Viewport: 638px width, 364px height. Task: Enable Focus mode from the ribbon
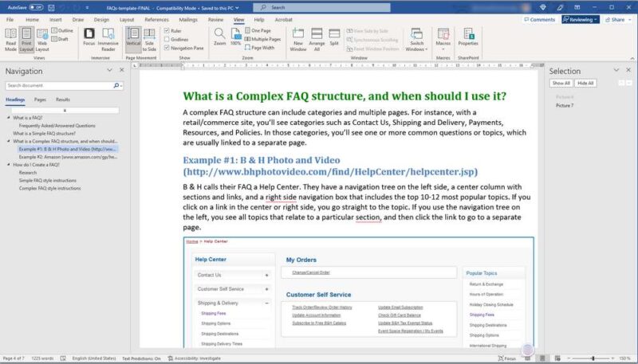(x=89, y=37)
